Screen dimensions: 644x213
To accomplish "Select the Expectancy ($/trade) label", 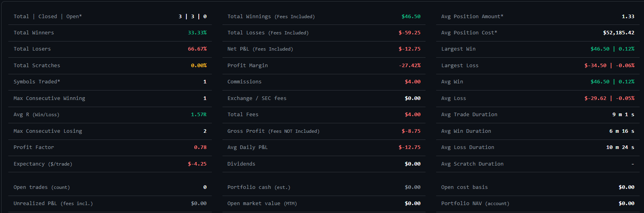I will 43,164.
